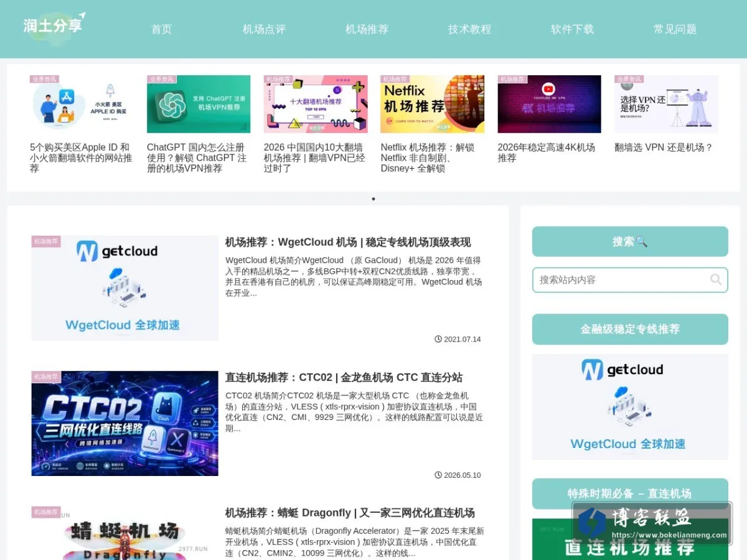Open 机场推荐：WgetCloud 机场 article title
The height and width of the screenshot is (560, 747).
[348, 242]
